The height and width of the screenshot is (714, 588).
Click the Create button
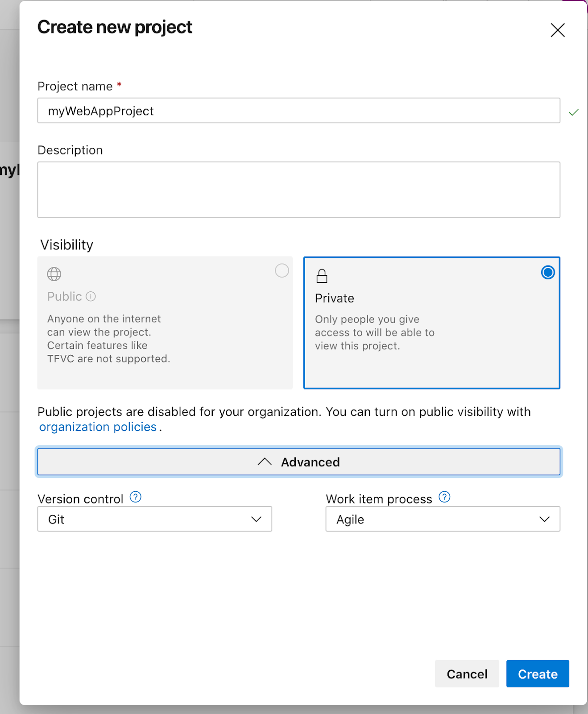tap(538, 674)
